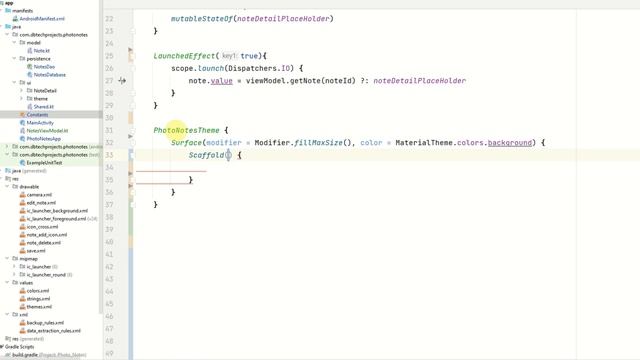Select ic_launcher_foreground.xml in project tree
Viewport: 640px width, 360px height.
coord(56,219)
